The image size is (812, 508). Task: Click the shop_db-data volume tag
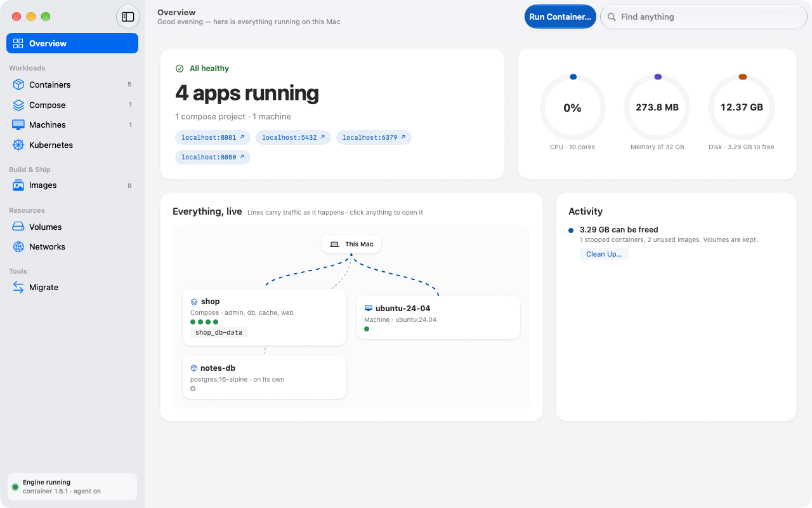219,332
